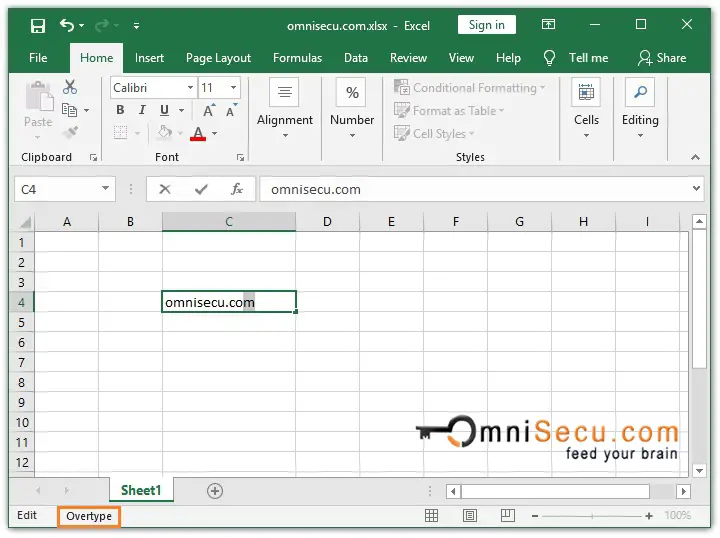This screenshot has width=720, height=538.
Task: Click the Copy icon
Action: (69, 110)
